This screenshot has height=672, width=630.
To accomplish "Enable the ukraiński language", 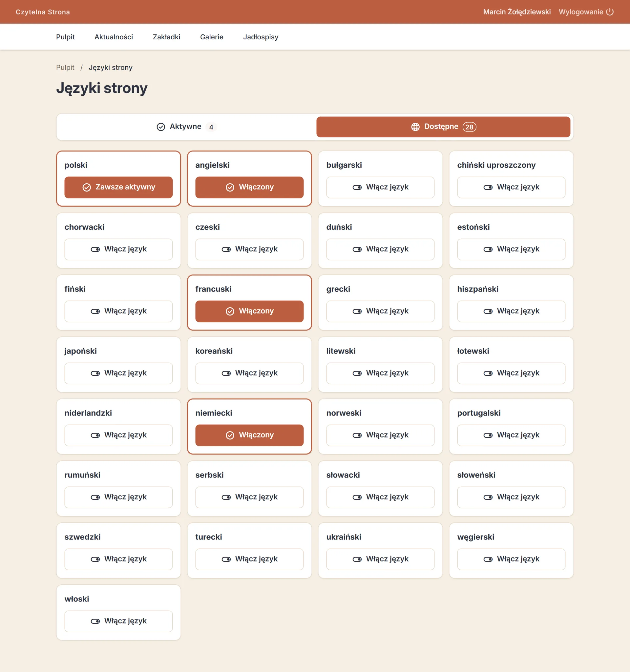I will pyautogui.click(x=380, y=559).
